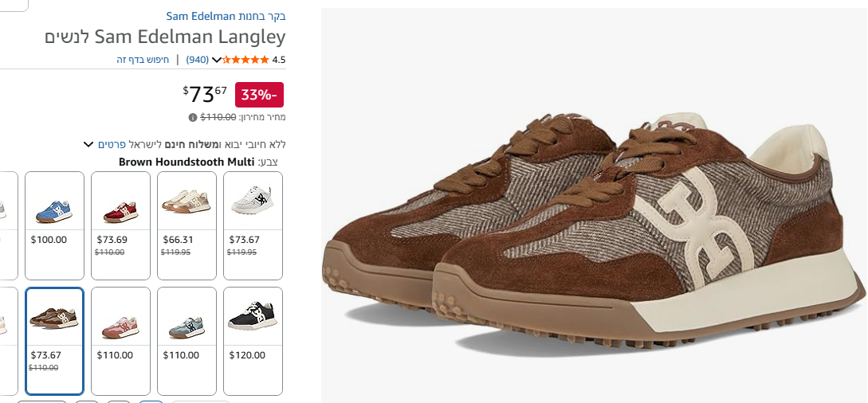The height and width of the screenshot is (403, 868).
Task: Select the black sneaker swatch at $120.00
Action: click(253, 341)
